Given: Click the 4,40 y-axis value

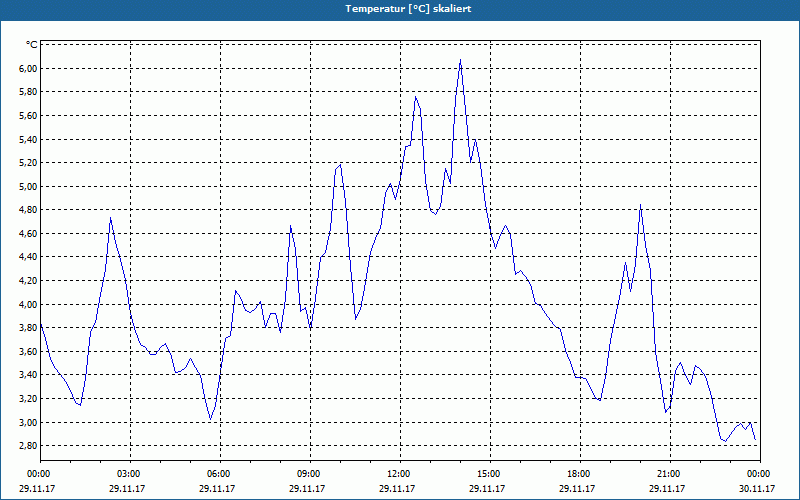Looking at the screenshot, I should pos(29,257).
